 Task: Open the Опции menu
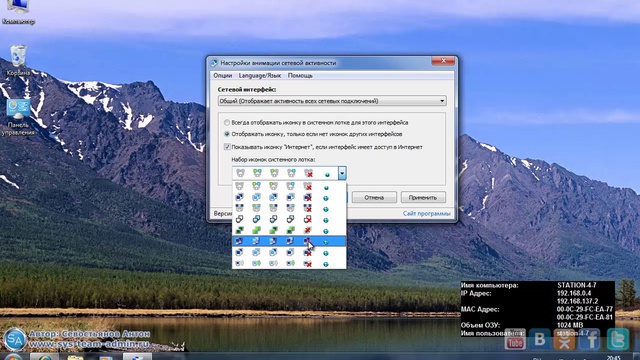222,76
